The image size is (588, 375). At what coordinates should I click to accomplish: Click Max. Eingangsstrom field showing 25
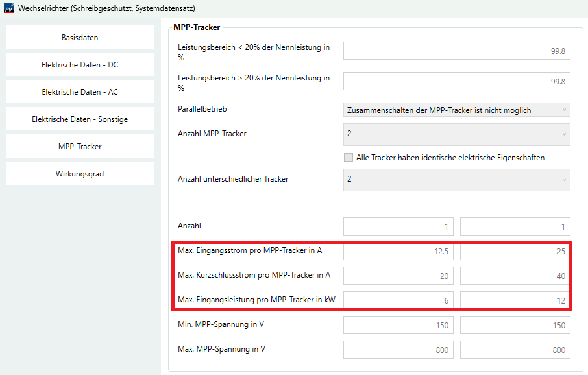(515, 252)
